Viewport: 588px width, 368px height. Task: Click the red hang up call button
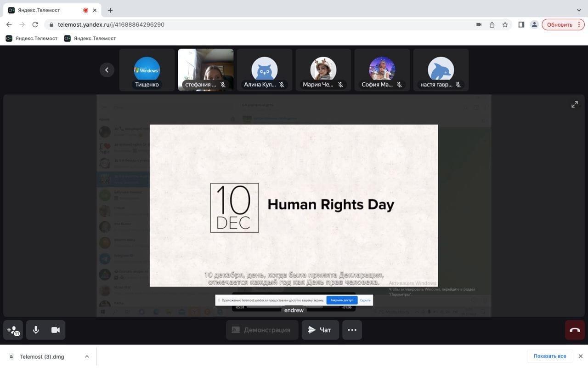click(575, 330)
